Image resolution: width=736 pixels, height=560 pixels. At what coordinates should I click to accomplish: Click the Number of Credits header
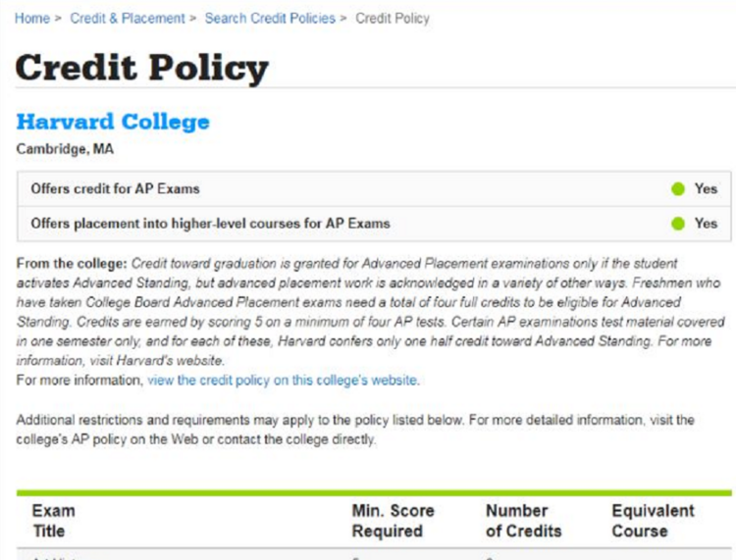pyautogui.click(x=524, y=521)
